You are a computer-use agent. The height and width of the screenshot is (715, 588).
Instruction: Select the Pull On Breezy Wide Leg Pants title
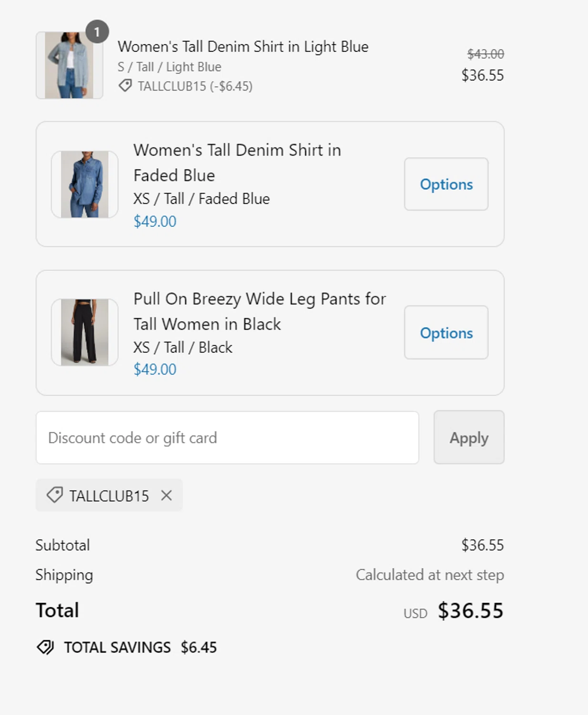259,311
